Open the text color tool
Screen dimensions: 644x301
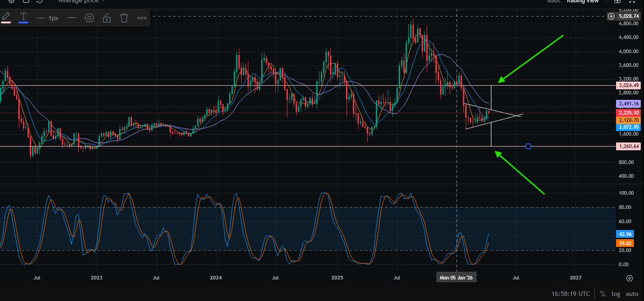tap(24, 18)
